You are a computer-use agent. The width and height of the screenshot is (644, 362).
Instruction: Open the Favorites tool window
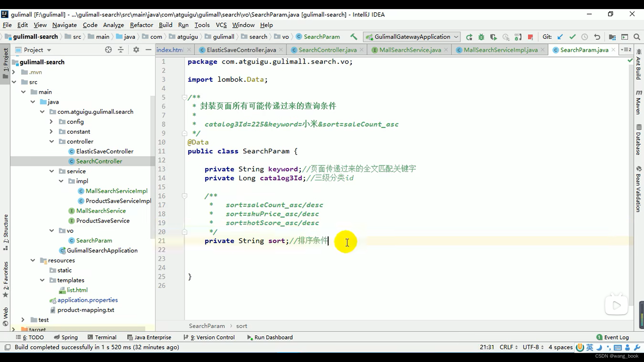pyautogui.click(x=6, y=280)
